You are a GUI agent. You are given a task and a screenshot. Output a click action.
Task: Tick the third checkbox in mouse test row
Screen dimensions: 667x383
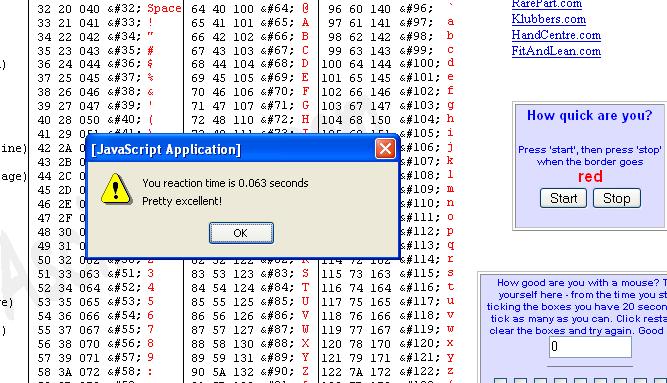click(540, 380)
